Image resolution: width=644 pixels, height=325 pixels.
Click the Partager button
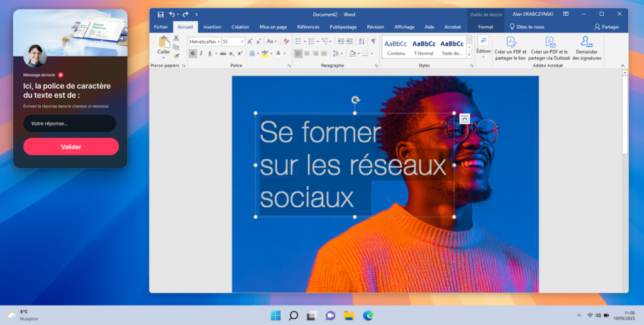pos(607,27)
